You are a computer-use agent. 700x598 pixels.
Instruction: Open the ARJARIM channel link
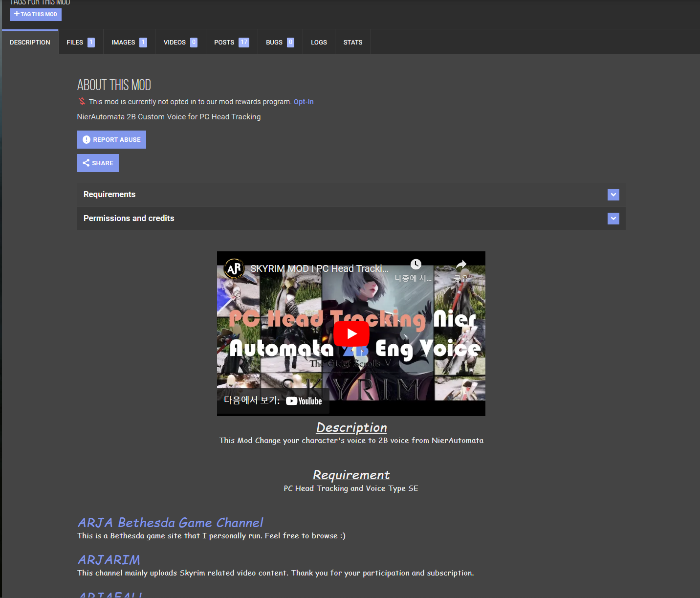(x=109, y=560)
